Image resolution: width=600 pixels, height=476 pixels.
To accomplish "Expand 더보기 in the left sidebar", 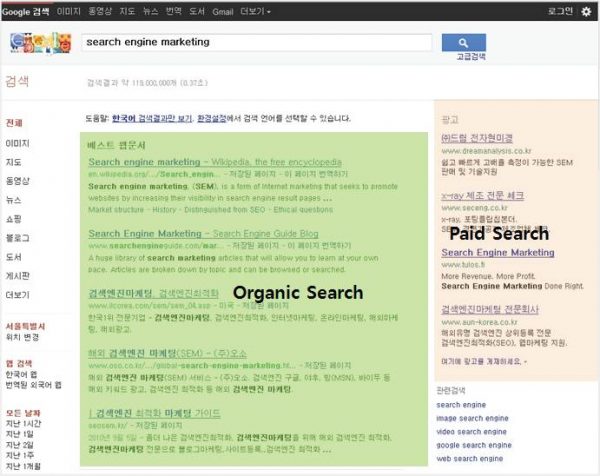I will [x=18, y=295].
